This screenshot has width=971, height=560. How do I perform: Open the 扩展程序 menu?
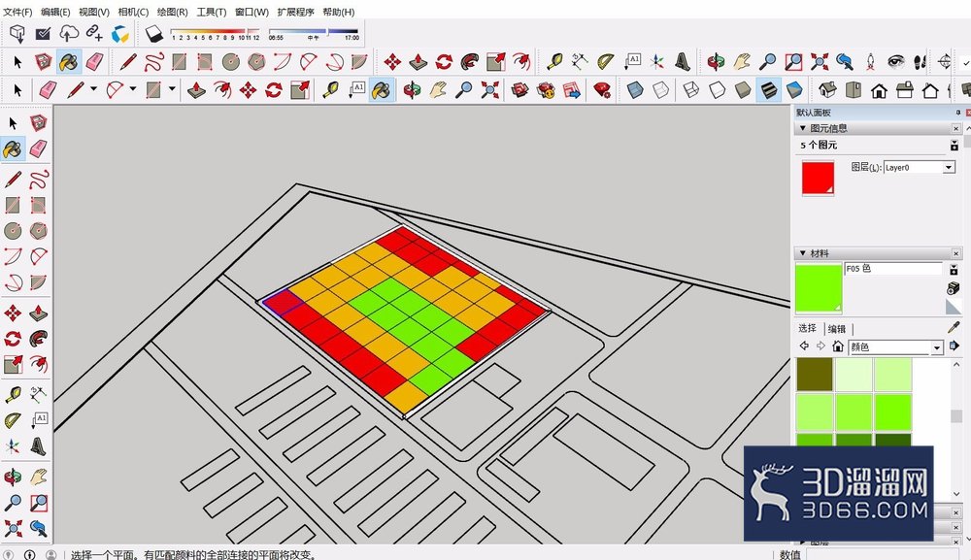click(x=295, y=12)
